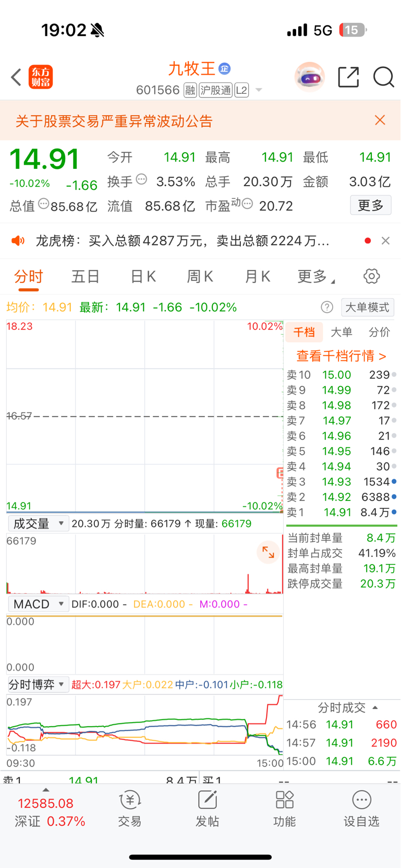This screenshot has width=401, height=868.
Task: Select the 卖5 14.95 order row
Action: [342, 451]
